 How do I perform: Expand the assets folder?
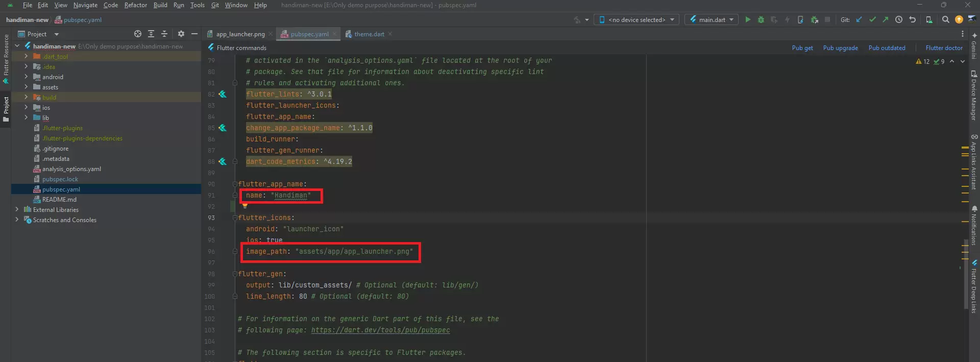tap(26, 87)
